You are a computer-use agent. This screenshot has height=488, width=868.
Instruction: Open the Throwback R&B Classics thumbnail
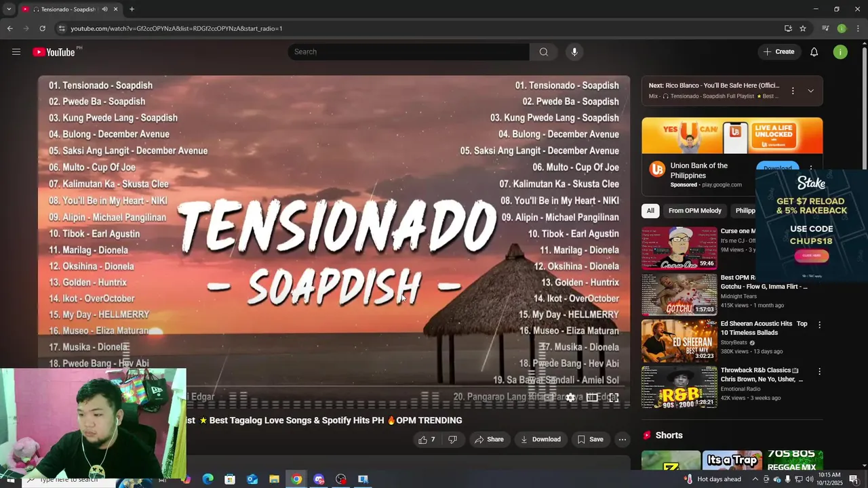[679, 387]
